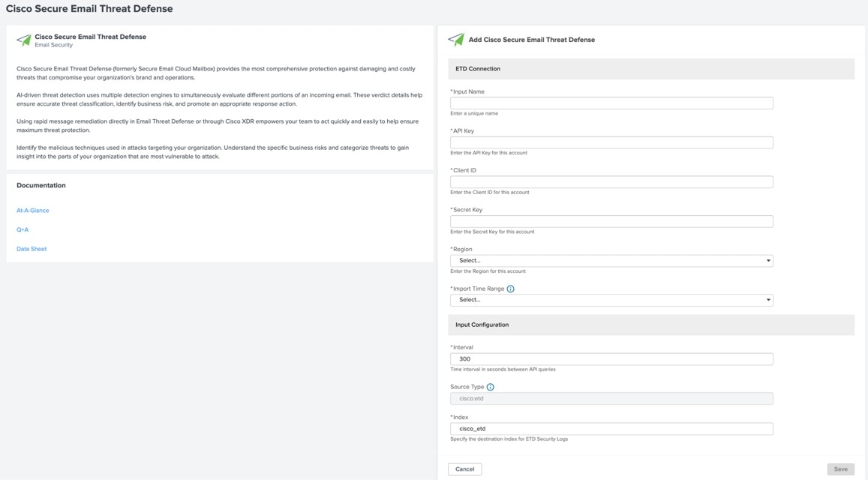Open the Data Sheet link
This screenshot has height=488, width=868.
(32, 249)
